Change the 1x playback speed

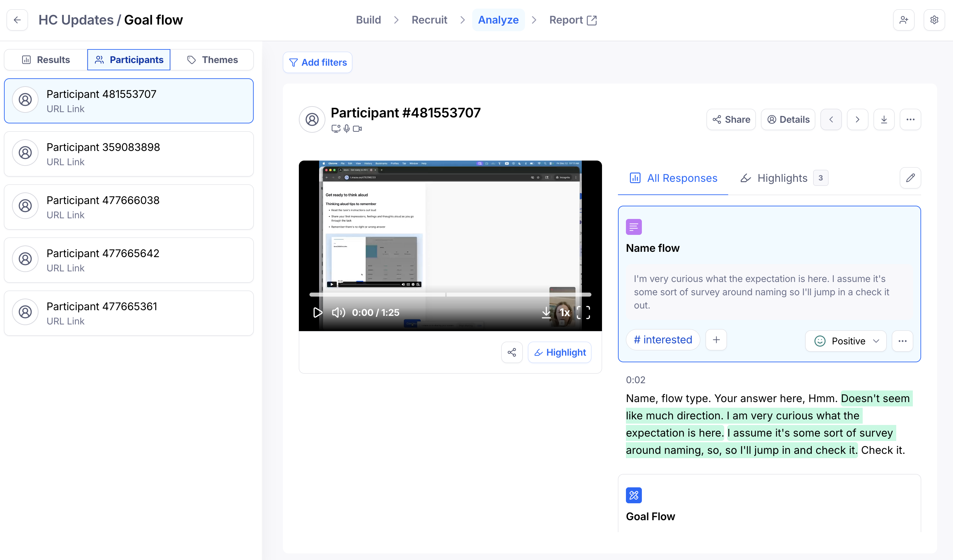tap(564, 313)
